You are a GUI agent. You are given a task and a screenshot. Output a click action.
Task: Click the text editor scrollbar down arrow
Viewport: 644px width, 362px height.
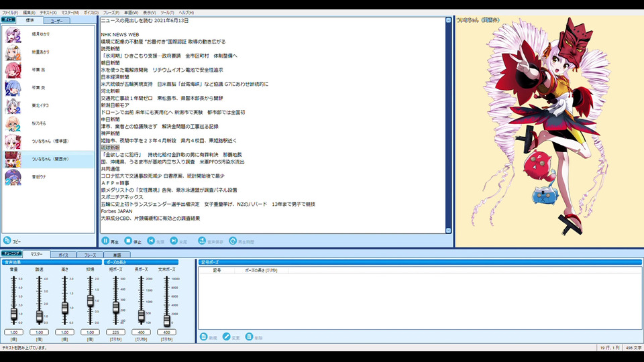coord(449,231)
